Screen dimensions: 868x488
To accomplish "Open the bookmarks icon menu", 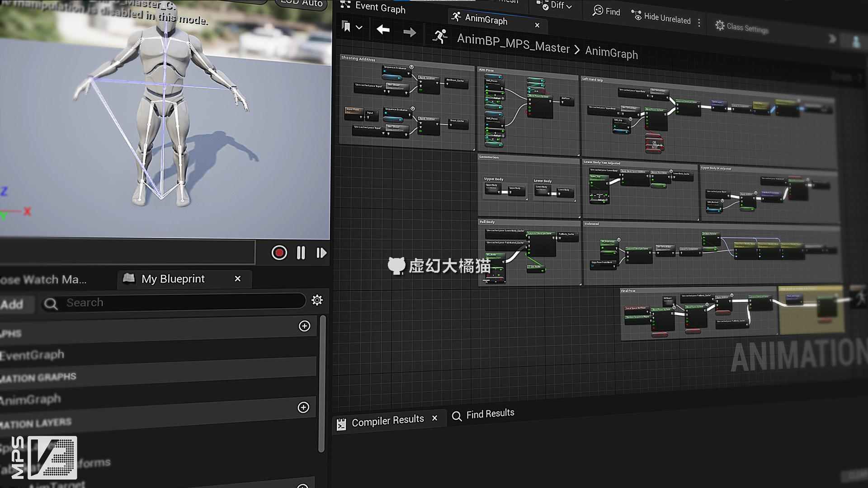I will coord(346,27).
